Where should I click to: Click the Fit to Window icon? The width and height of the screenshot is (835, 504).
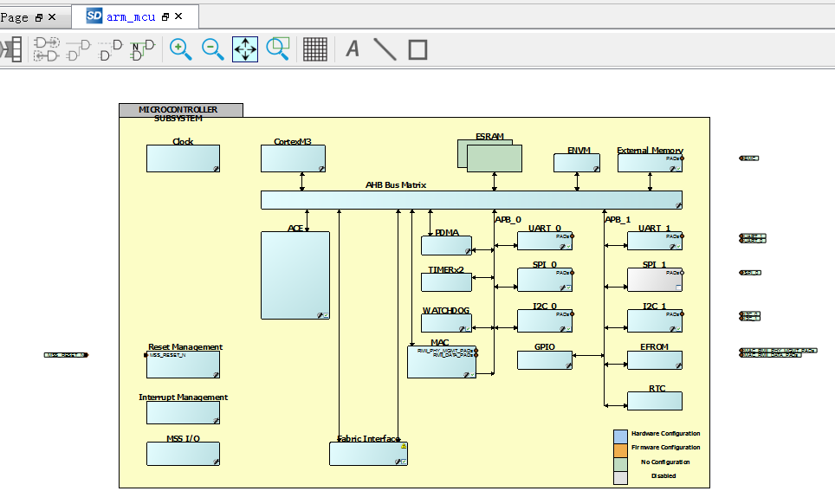coord(245,48)
